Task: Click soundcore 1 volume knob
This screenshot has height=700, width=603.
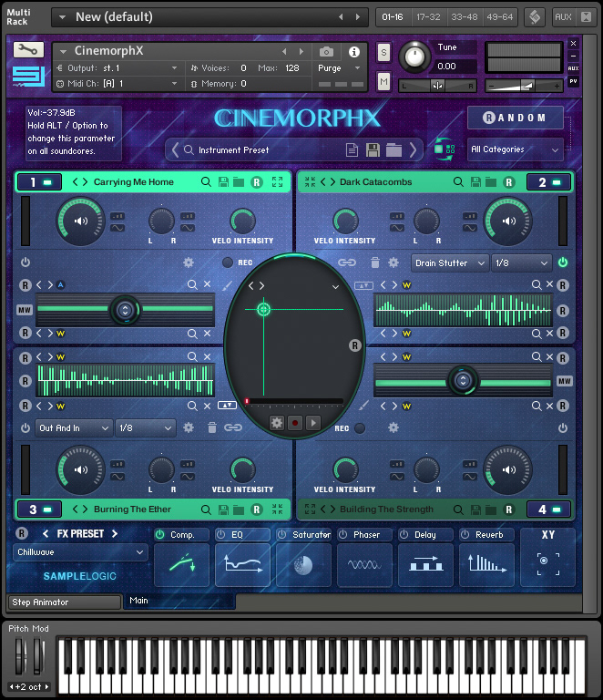Action: 81,221
